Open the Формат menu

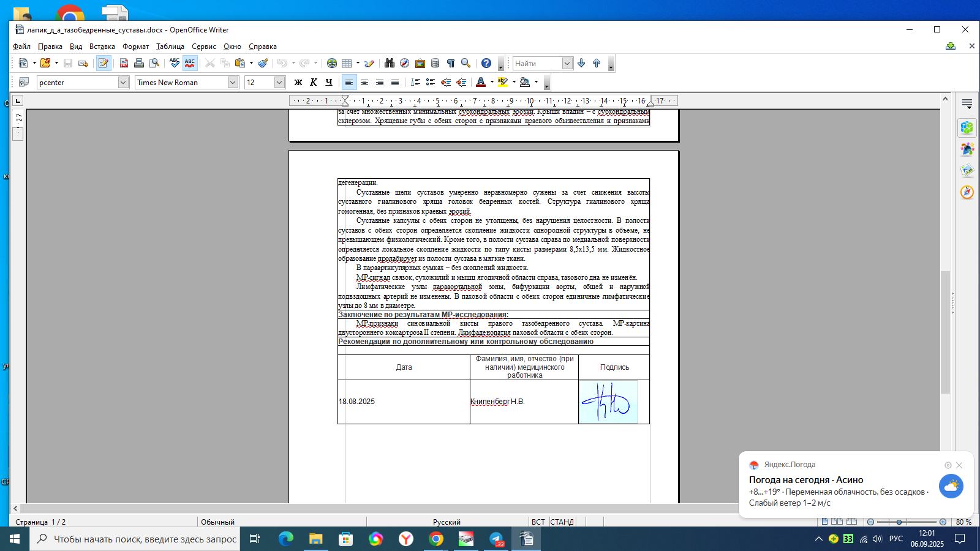pos(135,47)
